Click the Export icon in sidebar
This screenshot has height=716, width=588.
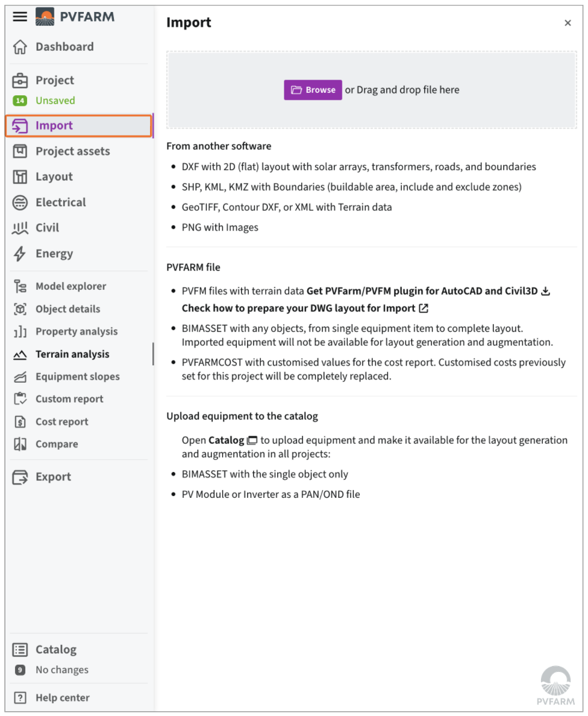[20, 477]
